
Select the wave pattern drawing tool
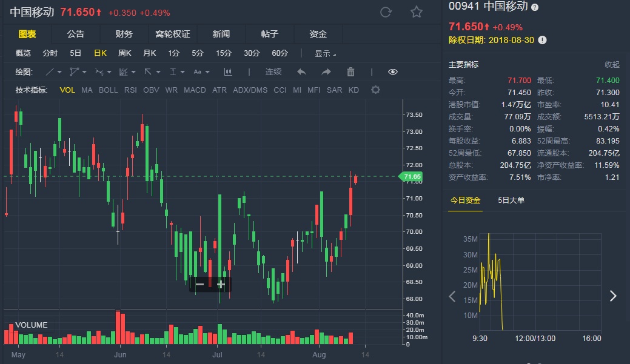(99, 72)
